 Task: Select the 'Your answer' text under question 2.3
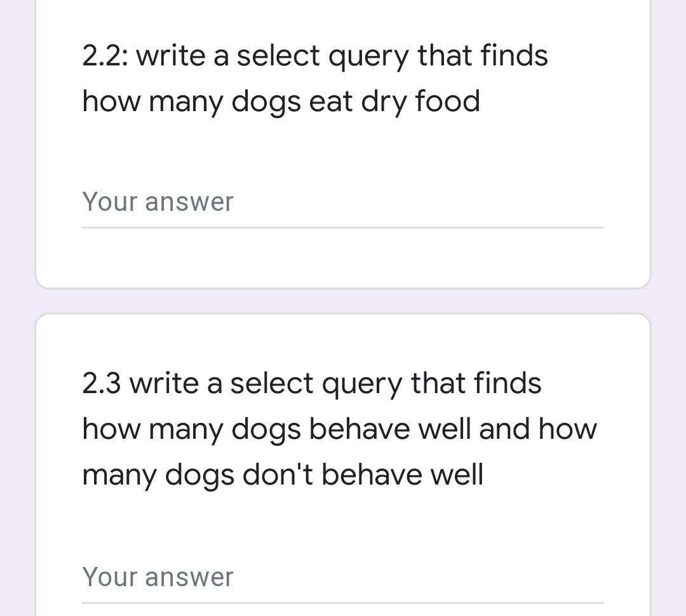point(158,577)
